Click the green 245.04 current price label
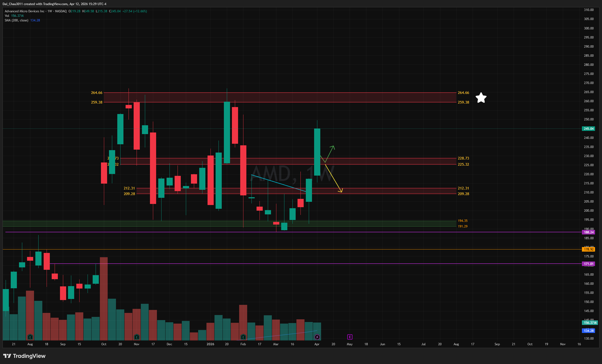Screen dimensions: 602x364 click(x=589, y=129)
